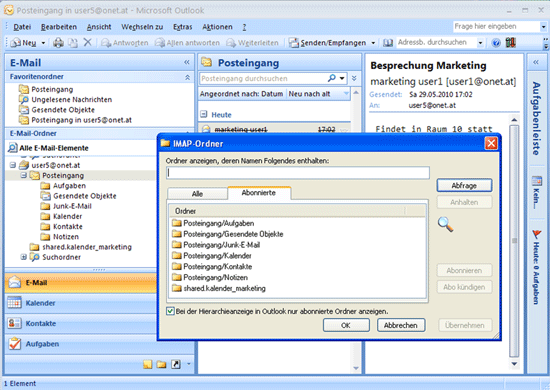Click the dialog's folder name filter field
The image size is (550, 390).
(x=298, y=173)
